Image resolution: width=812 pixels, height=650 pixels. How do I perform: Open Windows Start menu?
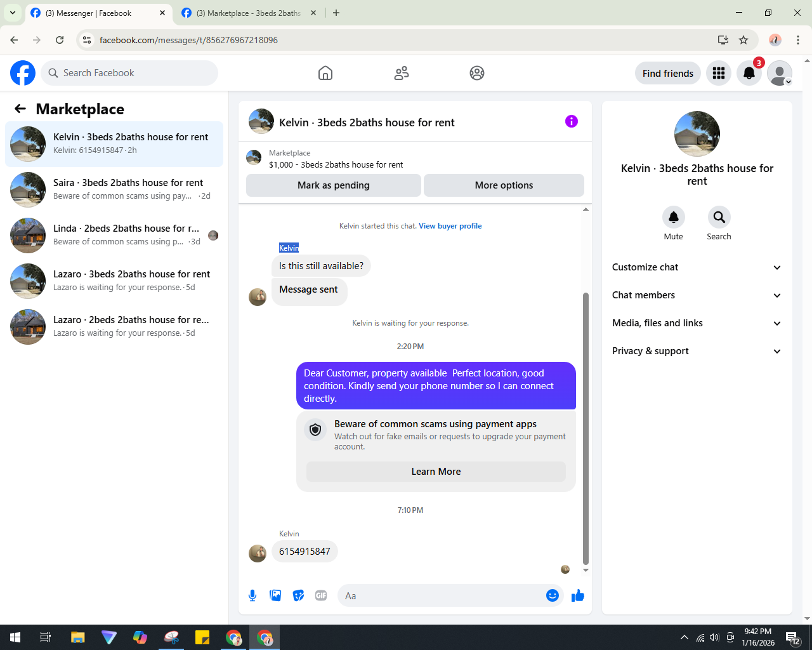pos(15,637)
